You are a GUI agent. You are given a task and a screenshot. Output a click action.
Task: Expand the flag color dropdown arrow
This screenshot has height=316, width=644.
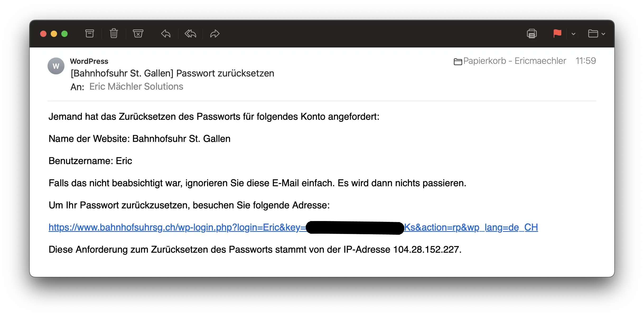click(x=573, y=34)
